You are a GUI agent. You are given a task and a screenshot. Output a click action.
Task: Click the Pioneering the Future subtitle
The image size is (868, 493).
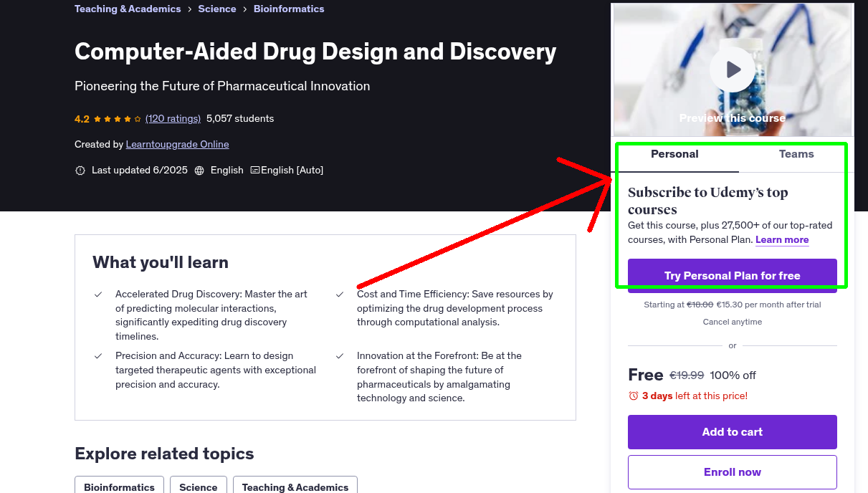tap(222, 86)
